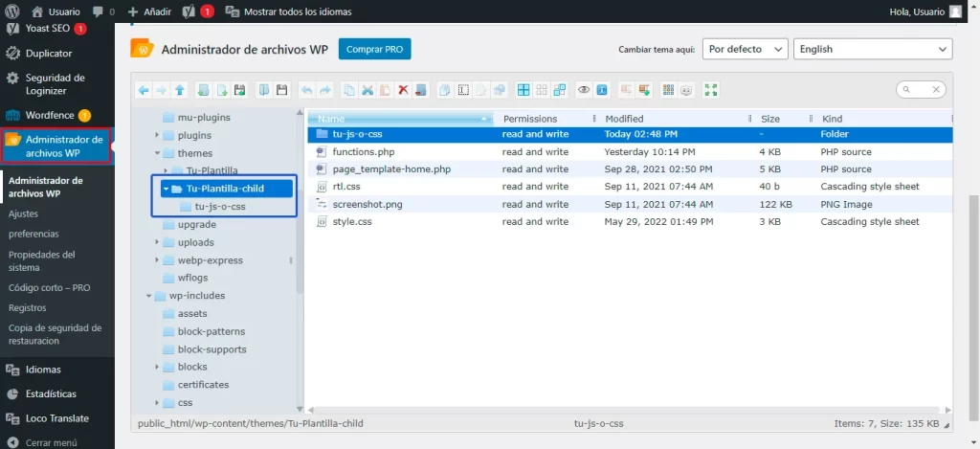Open Loco Translate in the sidebar menu
980x449 pixels.
(x=56, y=418)
